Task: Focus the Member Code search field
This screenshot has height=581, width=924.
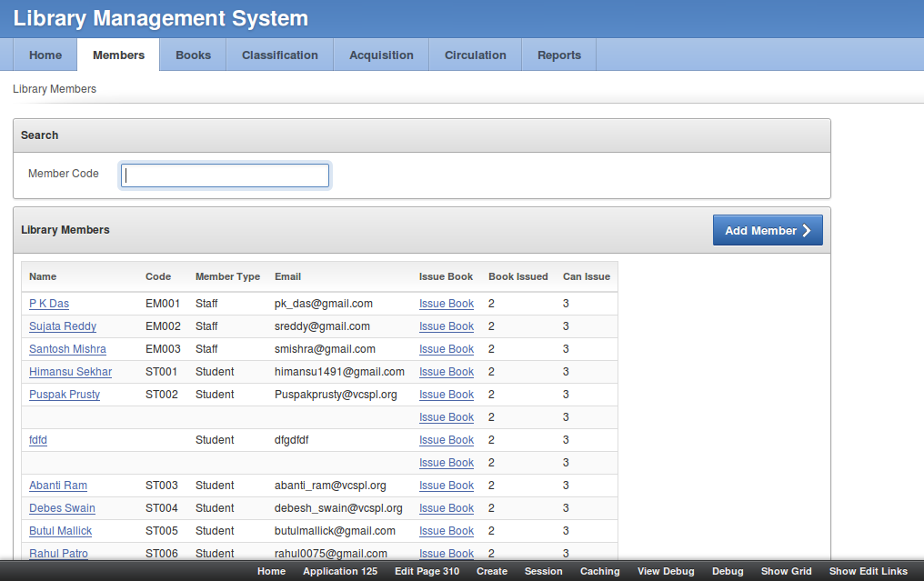Action: [x=225, y=175]
